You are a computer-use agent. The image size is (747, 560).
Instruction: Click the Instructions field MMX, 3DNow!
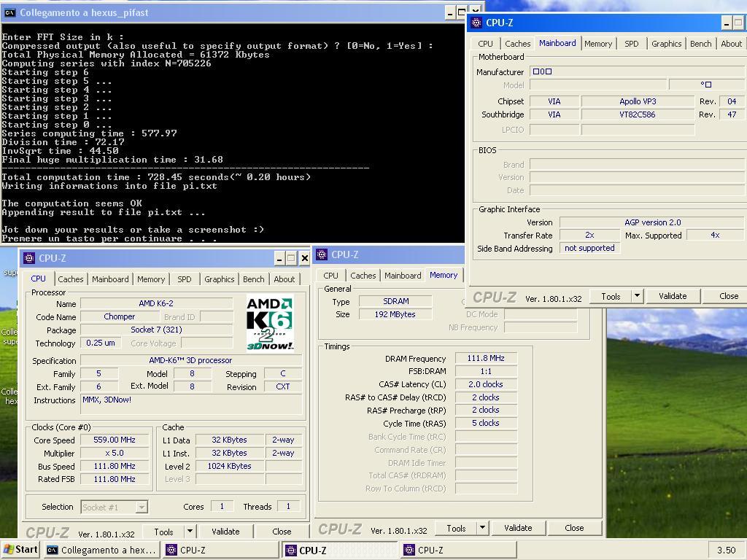(191, 404)
